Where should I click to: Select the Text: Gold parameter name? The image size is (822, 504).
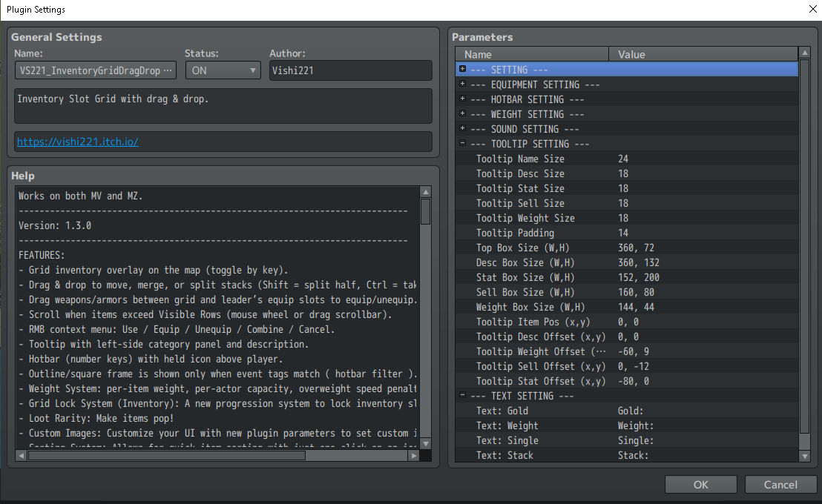[x=502, y=411]
